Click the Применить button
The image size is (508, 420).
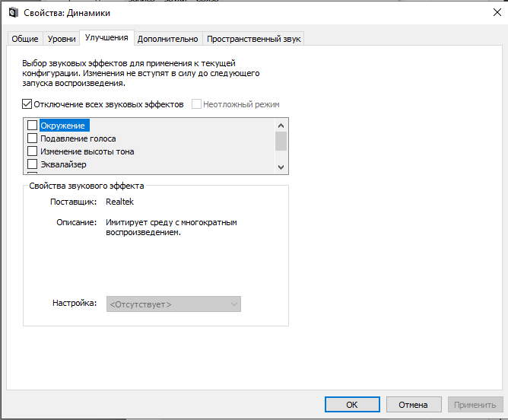(475, 405)
